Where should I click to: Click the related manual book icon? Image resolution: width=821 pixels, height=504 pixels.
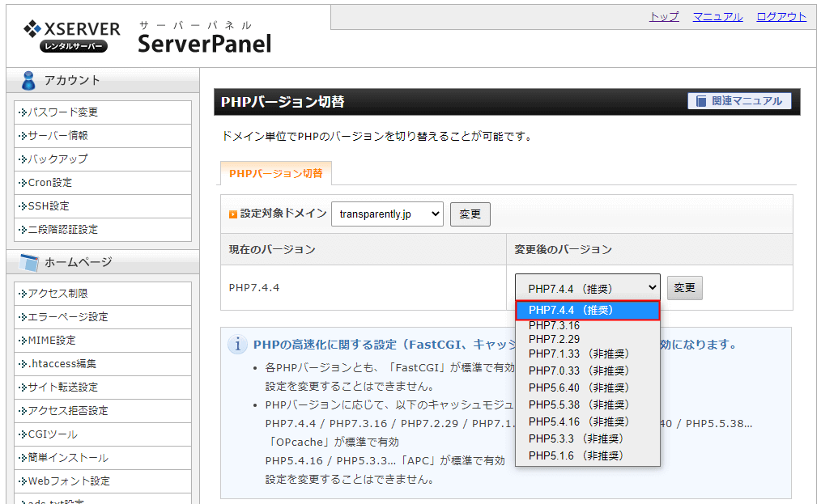coord(700,101)
